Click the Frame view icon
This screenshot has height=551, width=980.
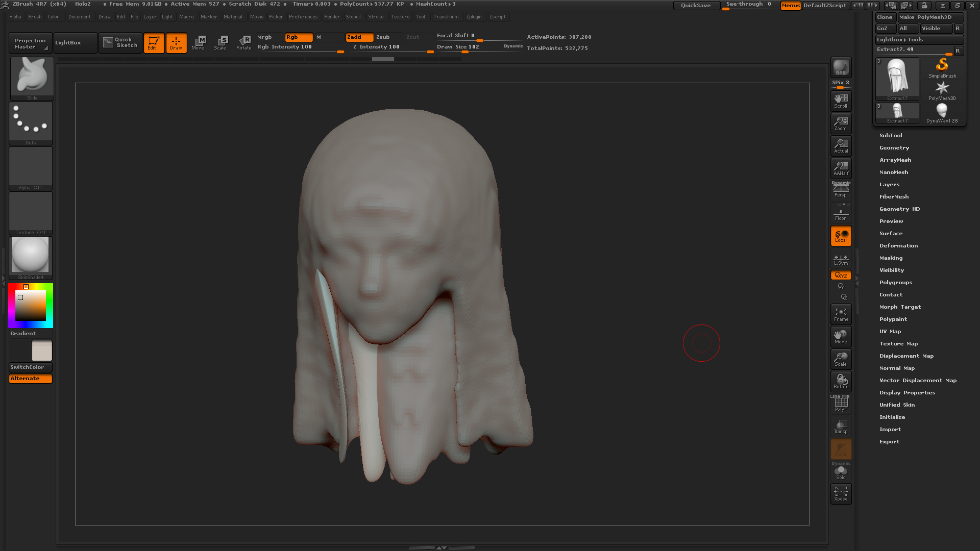coord(841,314)
